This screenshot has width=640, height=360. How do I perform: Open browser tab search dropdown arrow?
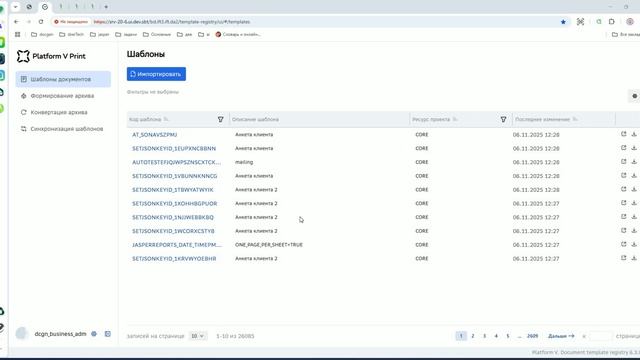(x=16, y=7)
